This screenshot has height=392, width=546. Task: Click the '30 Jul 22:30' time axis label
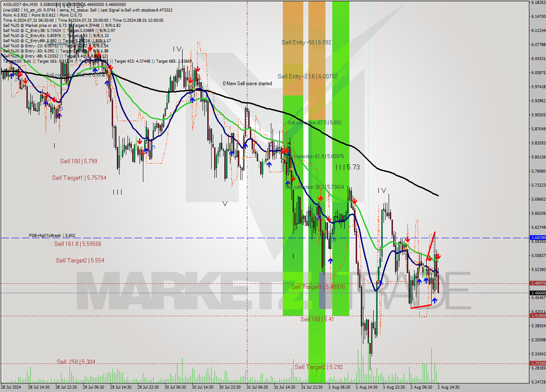pyautogui.click(x=230, y=387)
